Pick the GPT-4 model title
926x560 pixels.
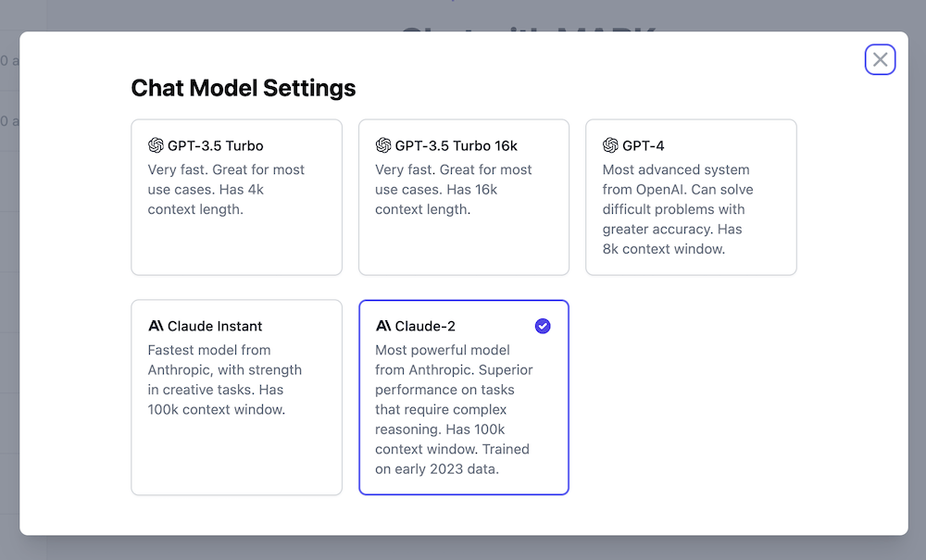click(643, 145)
